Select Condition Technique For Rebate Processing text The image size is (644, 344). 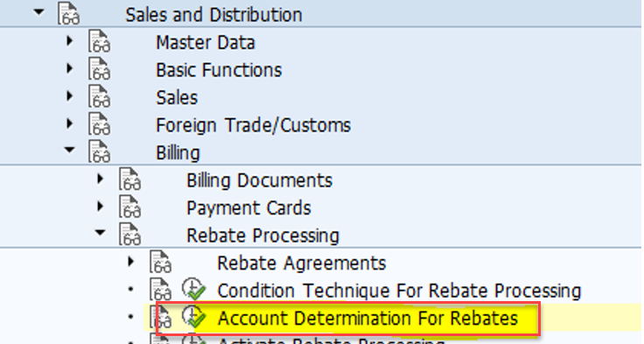click(x=399, y=291)
